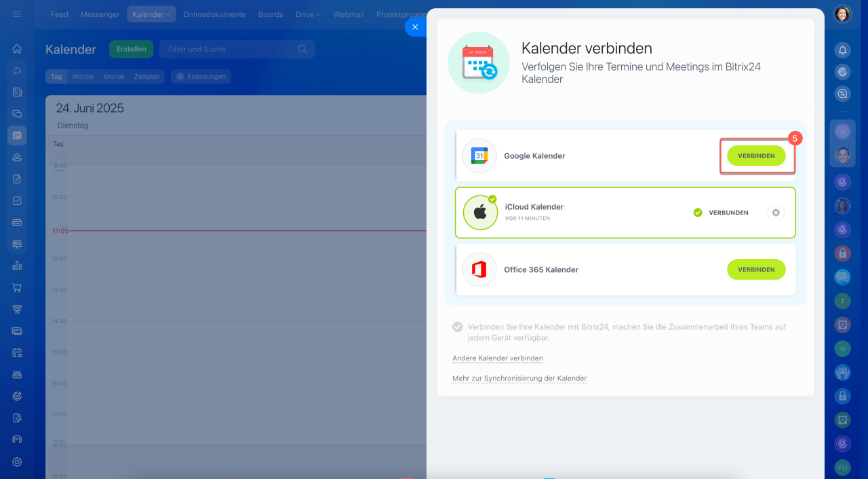This screenshot has width=868, height=479.
Task: Open the green 'PU' chat in right panel
Action: tap(842, 468)
